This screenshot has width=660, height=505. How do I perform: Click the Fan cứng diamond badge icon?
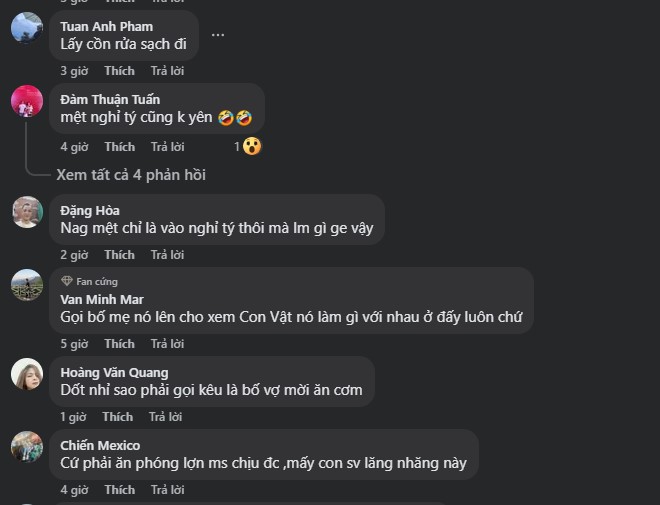(x=67, y=281)
